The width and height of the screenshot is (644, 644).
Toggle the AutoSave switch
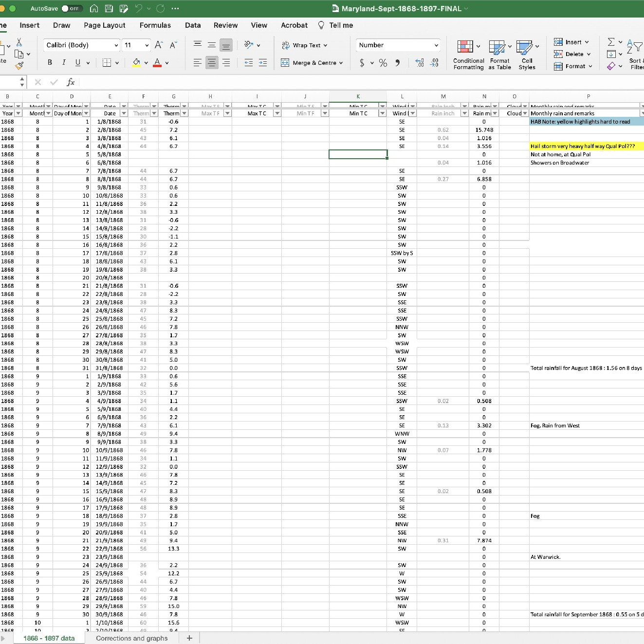pos(72,8)
